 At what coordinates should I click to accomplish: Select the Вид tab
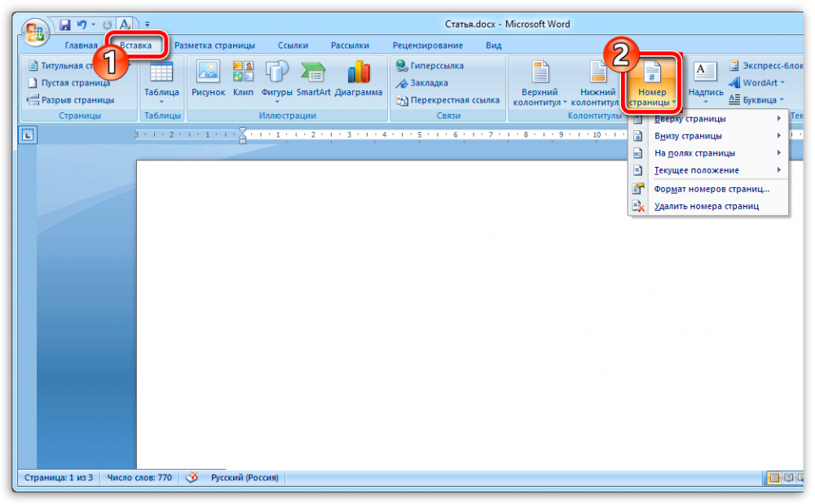(493, 46)
